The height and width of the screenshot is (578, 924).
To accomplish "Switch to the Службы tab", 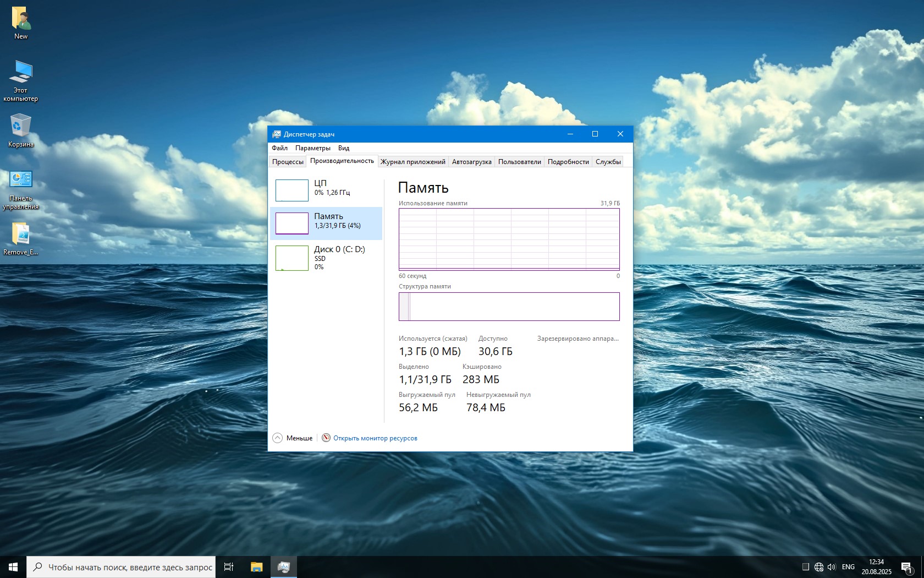I will (x=608, y=162).
